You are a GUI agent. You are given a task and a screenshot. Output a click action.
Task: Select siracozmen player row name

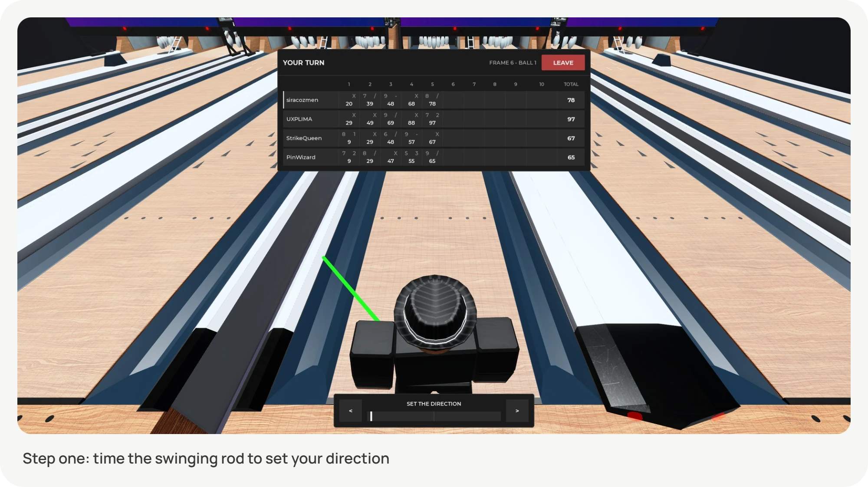click(302, 100)
